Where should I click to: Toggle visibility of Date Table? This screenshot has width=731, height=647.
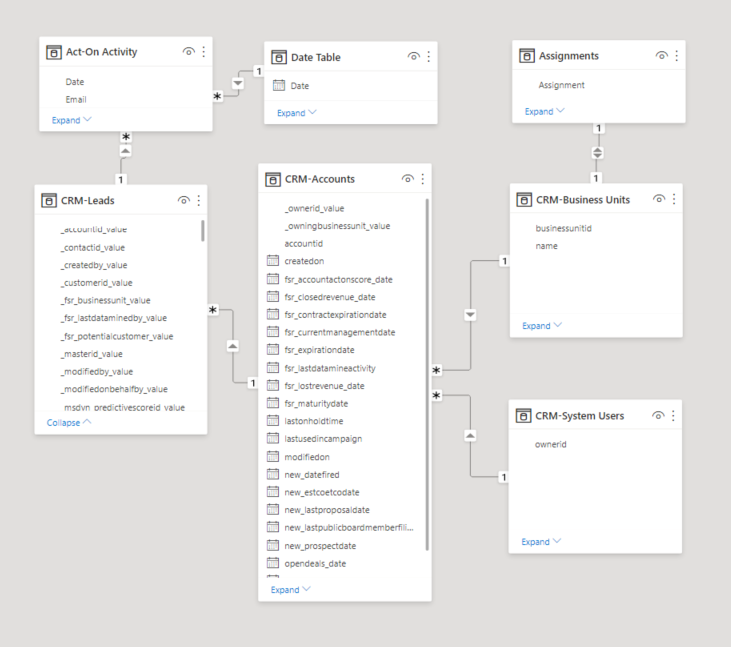[414, 56]
